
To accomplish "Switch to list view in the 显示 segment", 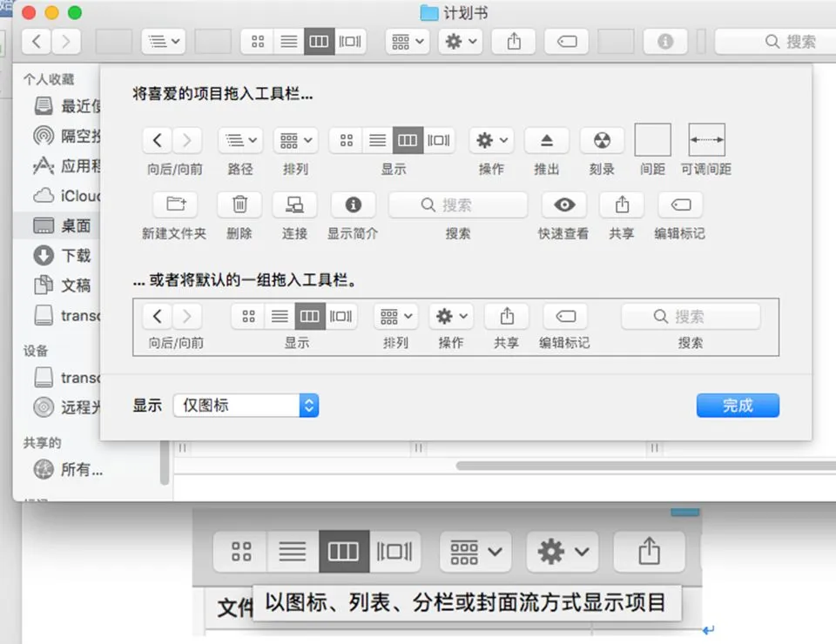I will click(x=377, y=140).
